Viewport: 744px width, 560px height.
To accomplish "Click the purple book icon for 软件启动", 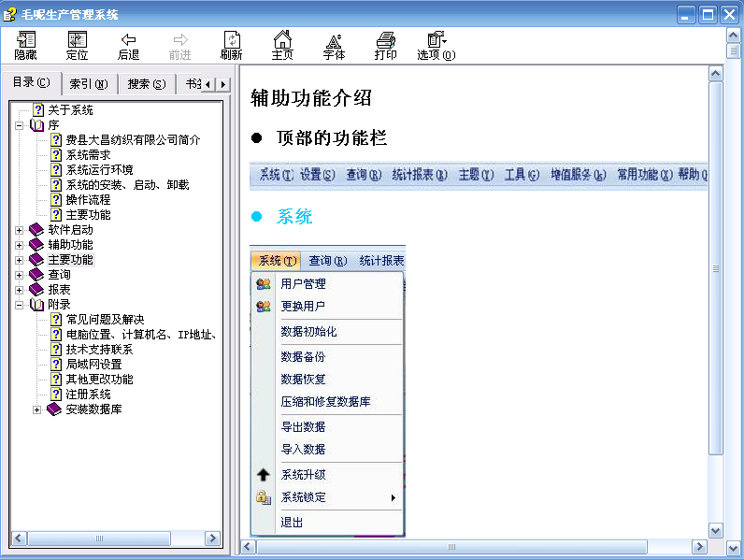I will coord(36,230).
